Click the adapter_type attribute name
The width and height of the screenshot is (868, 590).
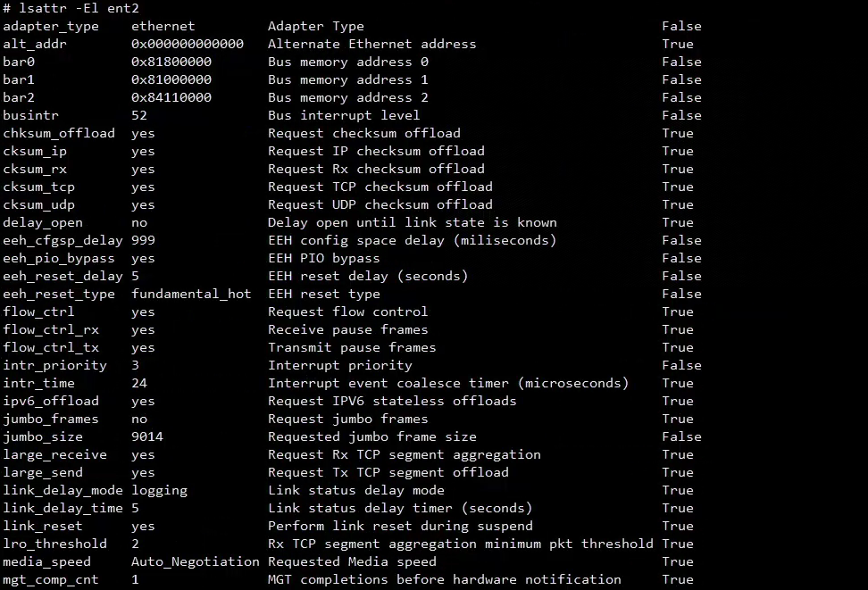51,26
